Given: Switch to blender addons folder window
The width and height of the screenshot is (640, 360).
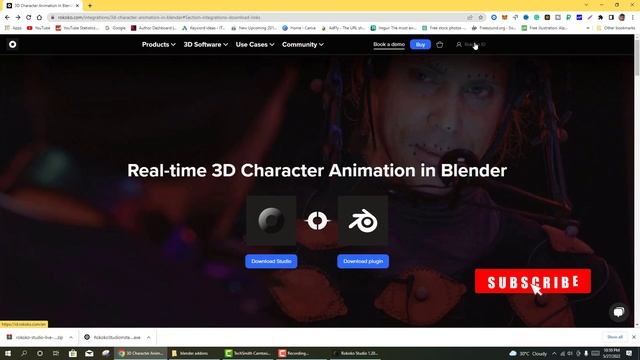Looking at the screenshot, I should tap(195, 353).
